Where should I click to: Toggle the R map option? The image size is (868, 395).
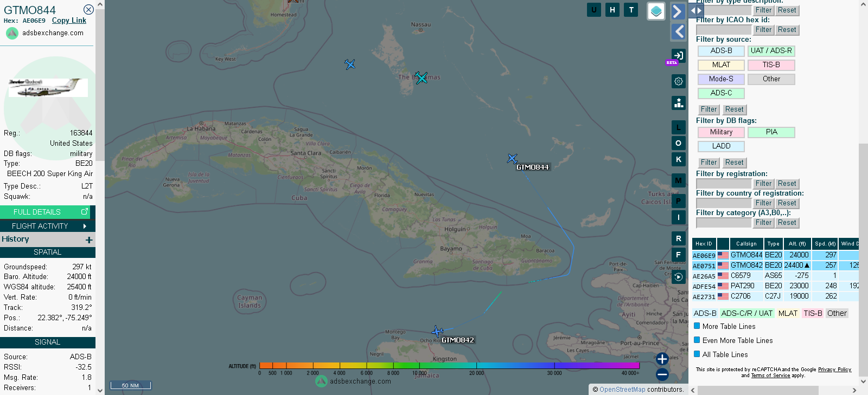pyautogui.click(x=679, y=238)
